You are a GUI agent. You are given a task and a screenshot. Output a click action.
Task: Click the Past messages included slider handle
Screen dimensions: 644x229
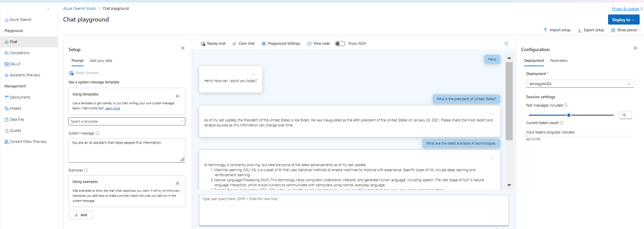[569, 115]
